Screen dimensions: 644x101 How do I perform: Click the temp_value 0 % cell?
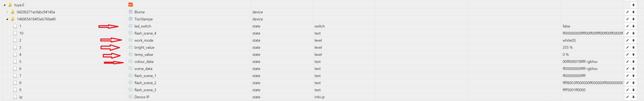[565, 54]
